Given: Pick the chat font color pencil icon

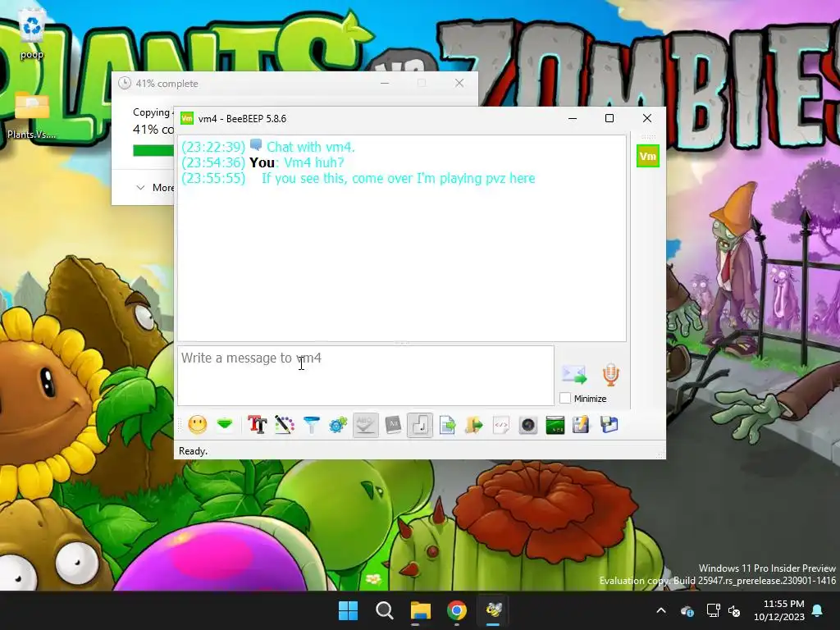Looking at the screenshot, I should [285, 425].
